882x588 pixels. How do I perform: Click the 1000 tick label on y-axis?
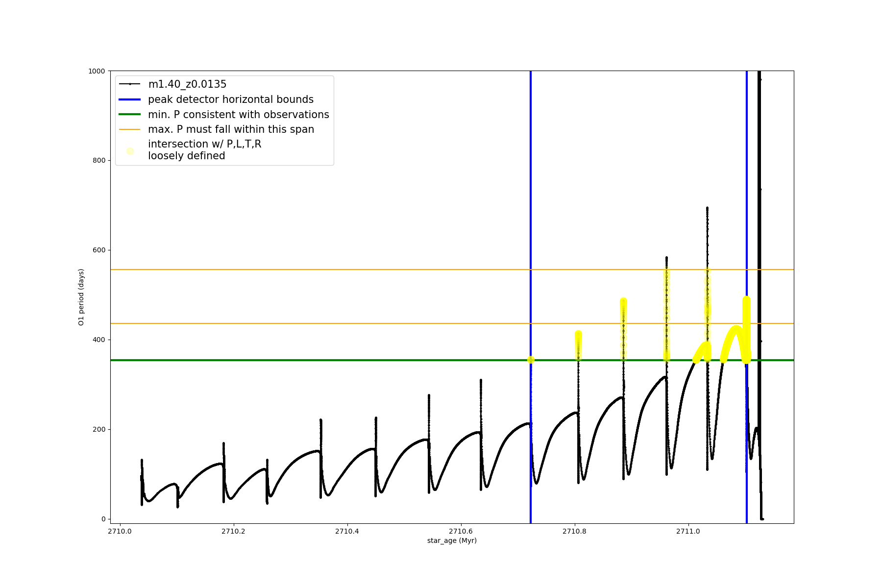coord(97,71)
